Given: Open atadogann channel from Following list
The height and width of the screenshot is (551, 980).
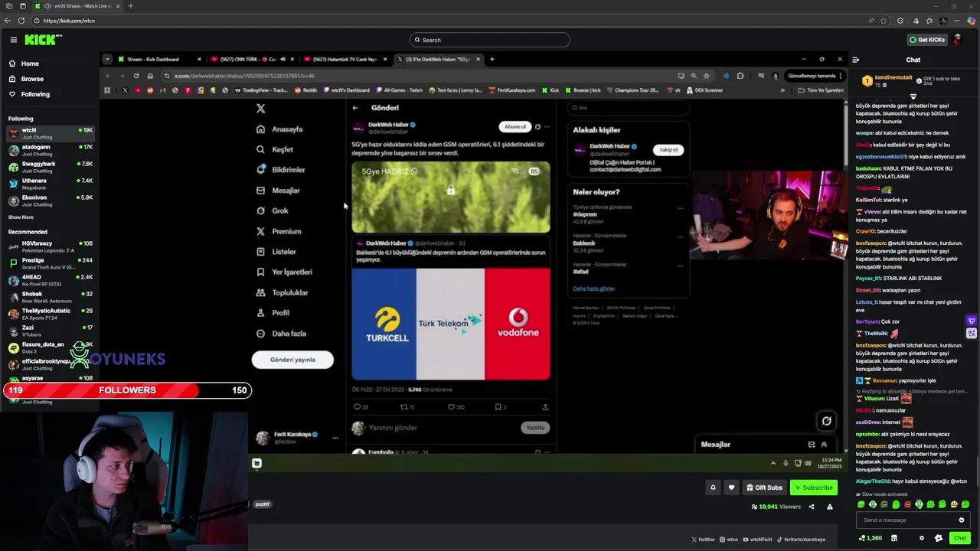Looking at the screenshot, I should click(50, 150).
